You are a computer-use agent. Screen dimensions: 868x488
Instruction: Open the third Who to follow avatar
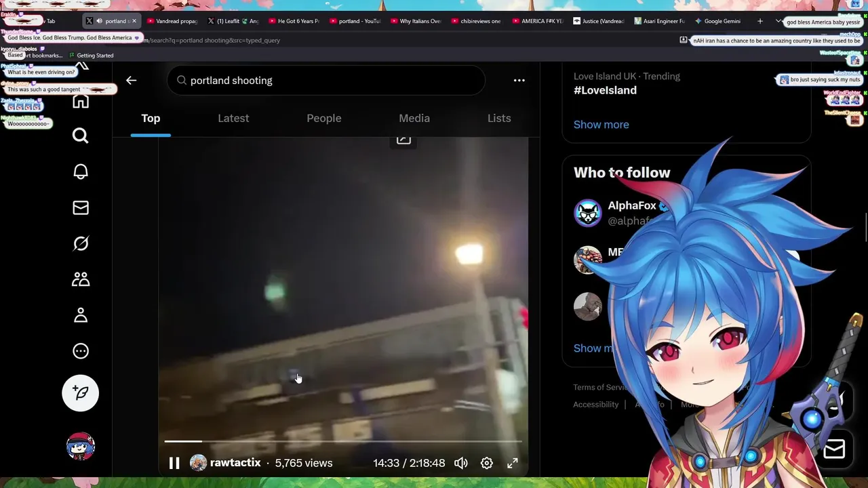click(x=588, y=306)
